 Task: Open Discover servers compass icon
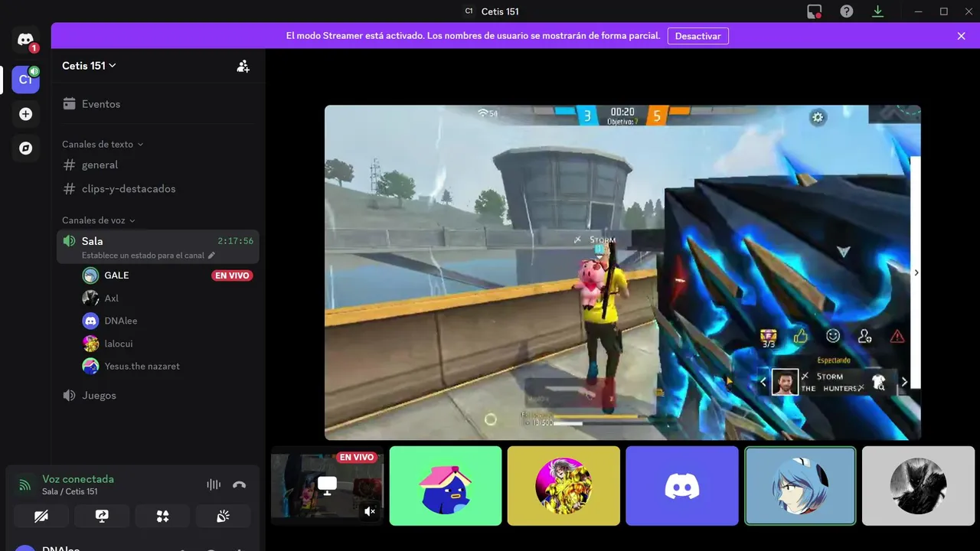pyautogui.click(x=25, y=148)
